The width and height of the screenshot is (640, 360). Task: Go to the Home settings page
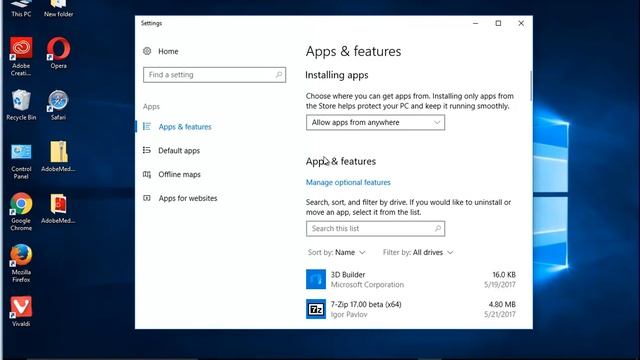tap(168, 51)
